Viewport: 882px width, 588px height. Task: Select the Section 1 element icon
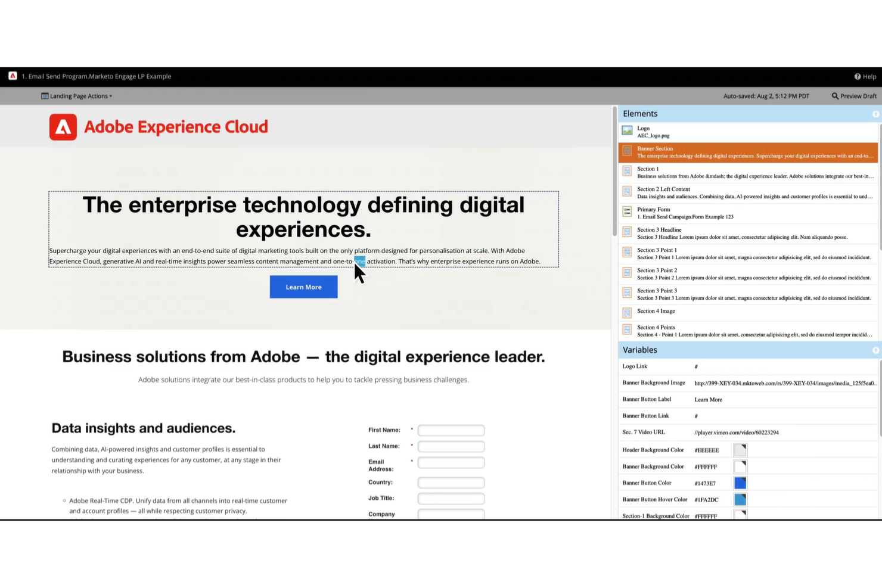point(627,171)
